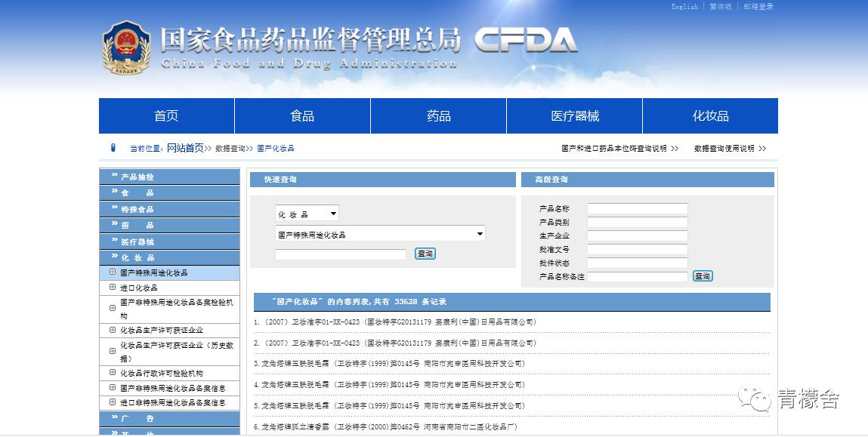Switch to the 食品 tab
Image resolution: width=868 pixels, height=437 pixels.
(302, 115)
